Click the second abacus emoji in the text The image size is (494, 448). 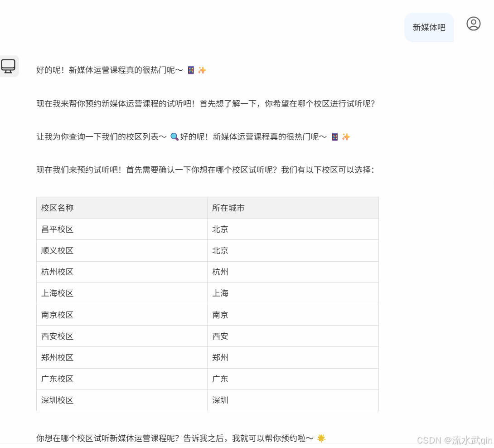click(334, 136)
